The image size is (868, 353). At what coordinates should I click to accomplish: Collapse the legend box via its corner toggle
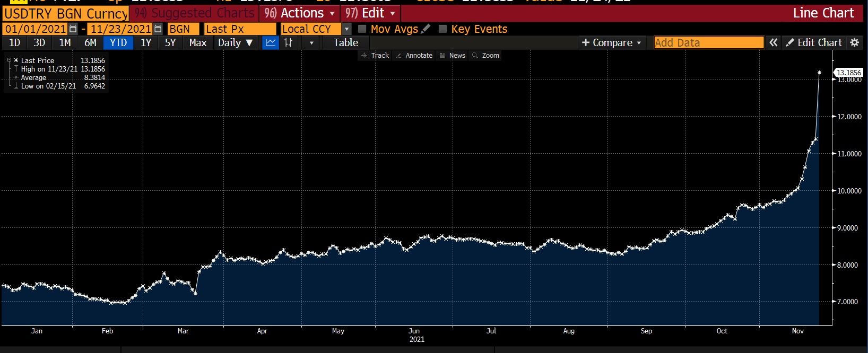pos(9,60)
